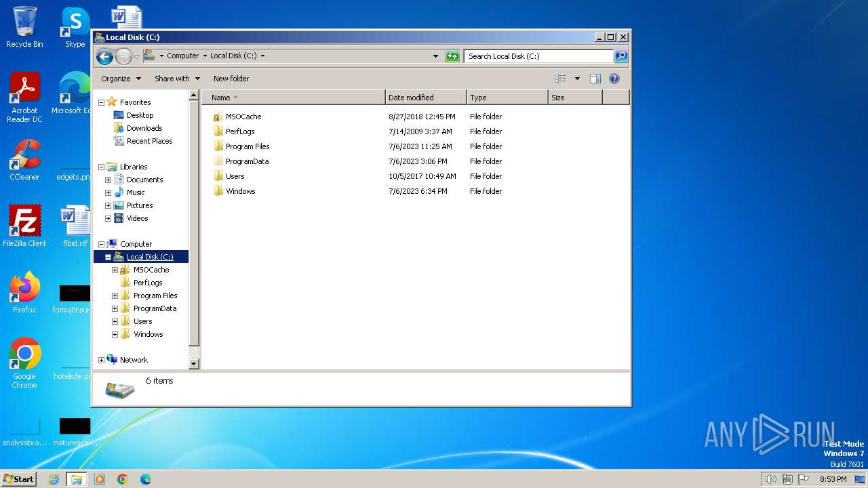This screenshot has height=488, width=868.
Task: Open Internet Explorer from taskbar
Action: 54,479
